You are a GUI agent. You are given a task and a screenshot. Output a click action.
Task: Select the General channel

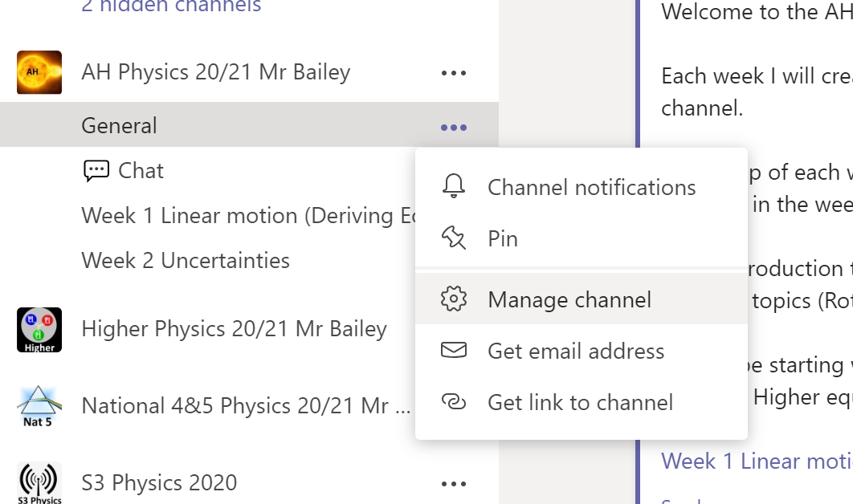tap(249, 125)
